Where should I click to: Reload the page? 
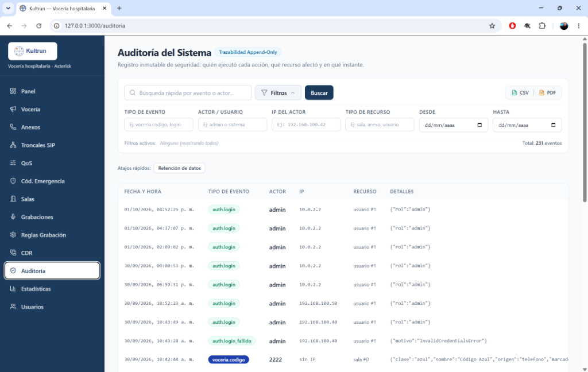(x=39, y=26)
